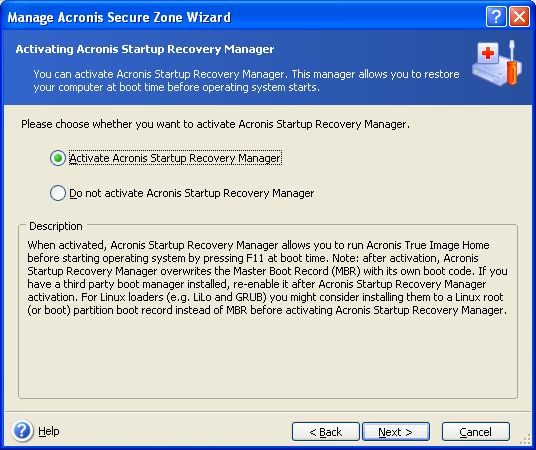Close the Manage Acronis Secure Zone Wizard
The image size is (536, 450).
(x=519, y=16)
